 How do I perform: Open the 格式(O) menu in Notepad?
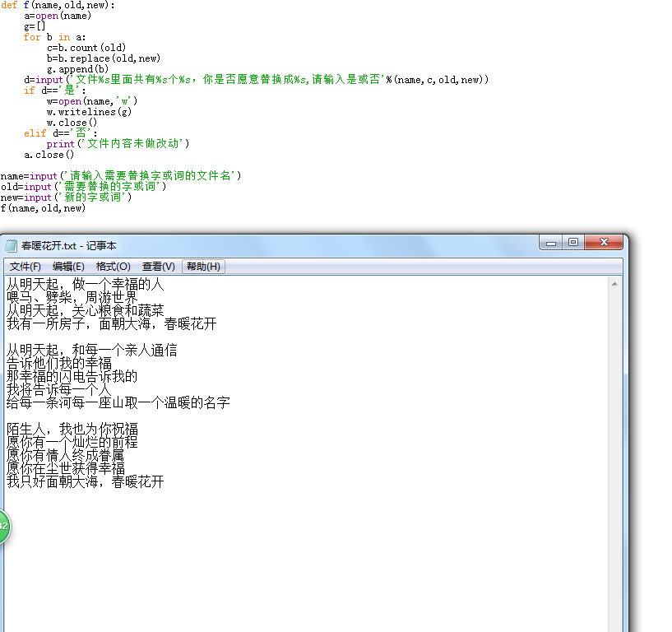pyautogui.click(x=113, y=266)
